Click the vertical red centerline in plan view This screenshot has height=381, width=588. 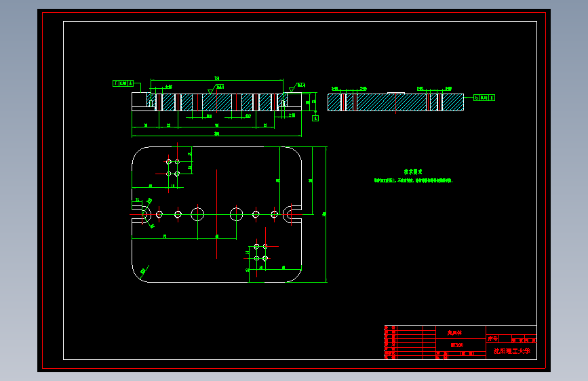[x=216, y=214]
